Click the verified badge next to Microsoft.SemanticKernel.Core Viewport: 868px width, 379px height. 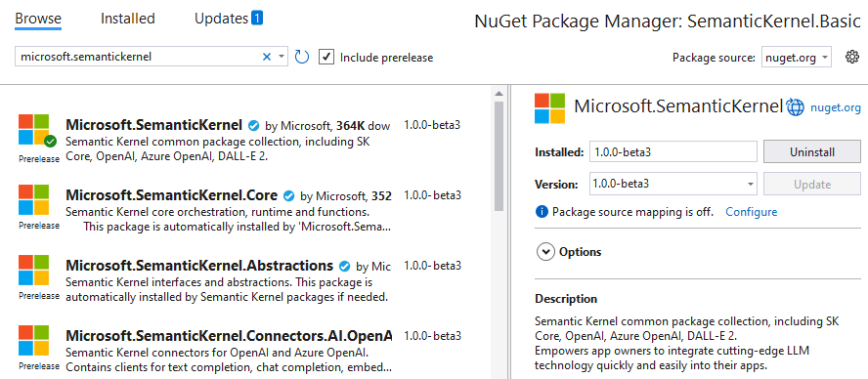[x=288, y=195]
